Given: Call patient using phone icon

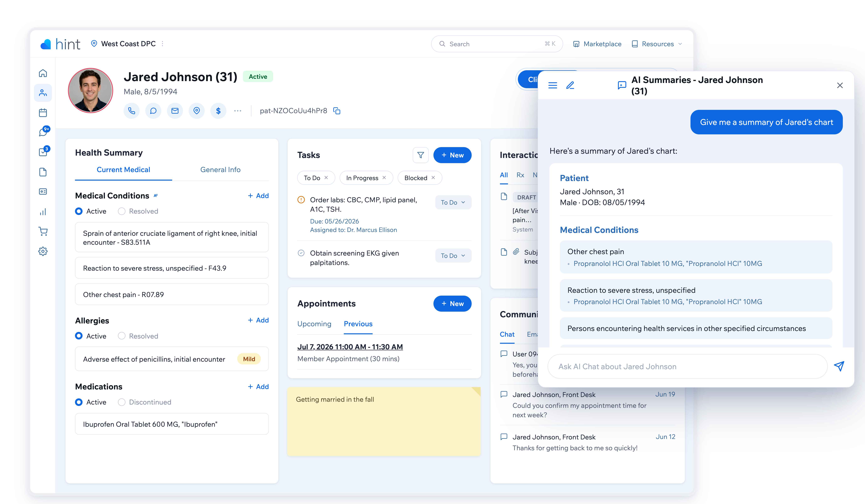Looking at the screenshot, I should (x=131, y=111).
